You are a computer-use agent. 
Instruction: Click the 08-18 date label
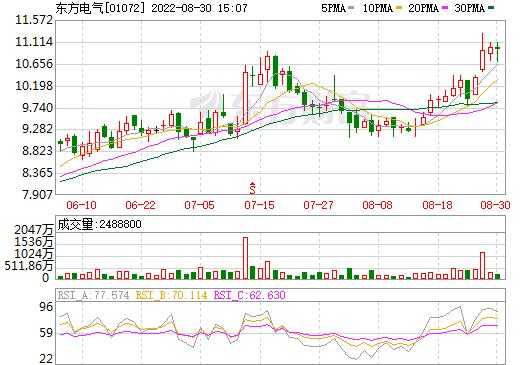437,205
